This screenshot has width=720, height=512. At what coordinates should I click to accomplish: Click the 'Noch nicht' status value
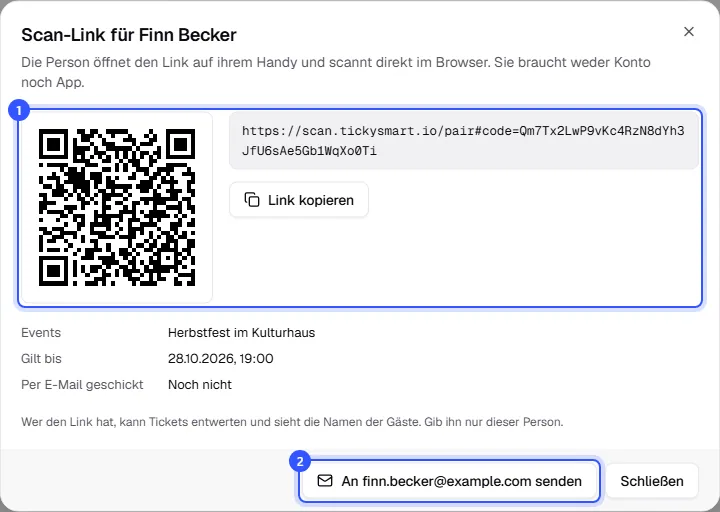point(200,385)
